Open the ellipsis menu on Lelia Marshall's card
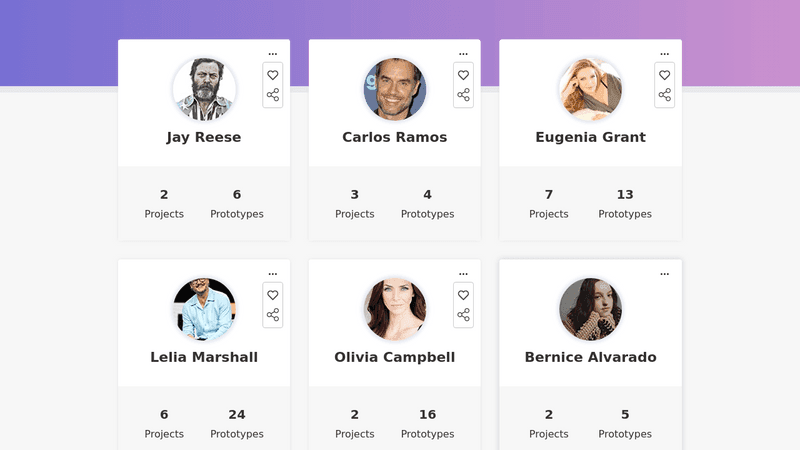This screenshot has height=450, width=800. [273, 274]
